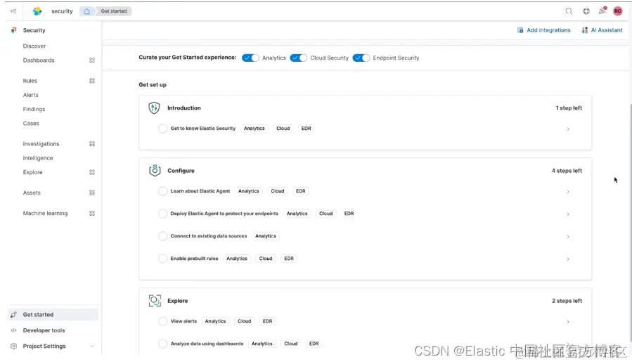Screen dimensions: 632x364
Task: Expand the View alerts chevron
Action: click(x=568, y=322)
